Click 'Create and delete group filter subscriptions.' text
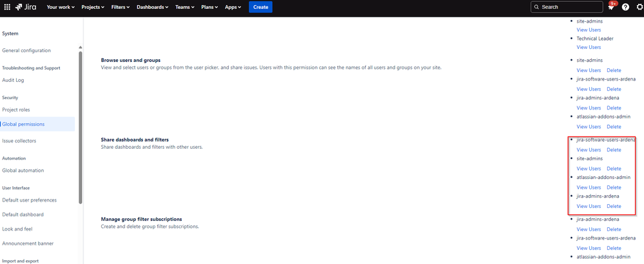Viewport: 644px width, 264px height. pyautogui.click(x=150, y=226)
